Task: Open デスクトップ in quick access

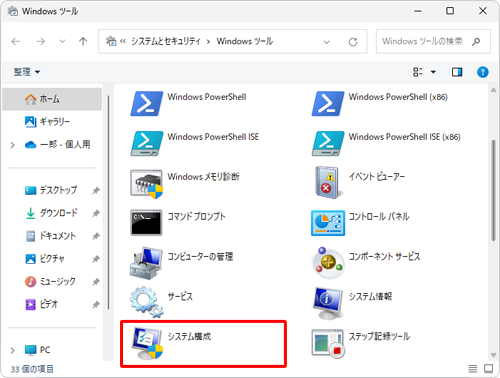Action: [x=52, y=190]
